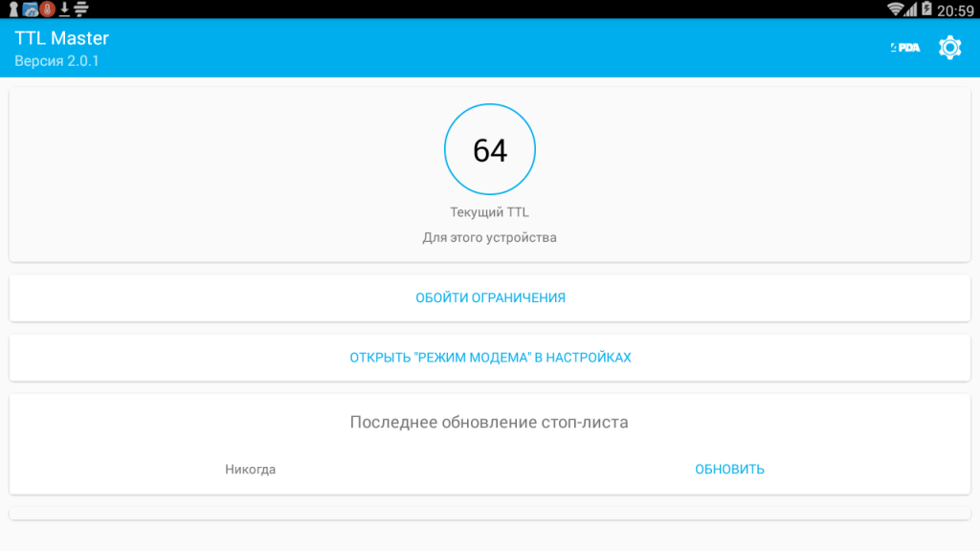980x551 pixels.
Task: Tap the circled current TTL value 64
Action: click(490, 149)
